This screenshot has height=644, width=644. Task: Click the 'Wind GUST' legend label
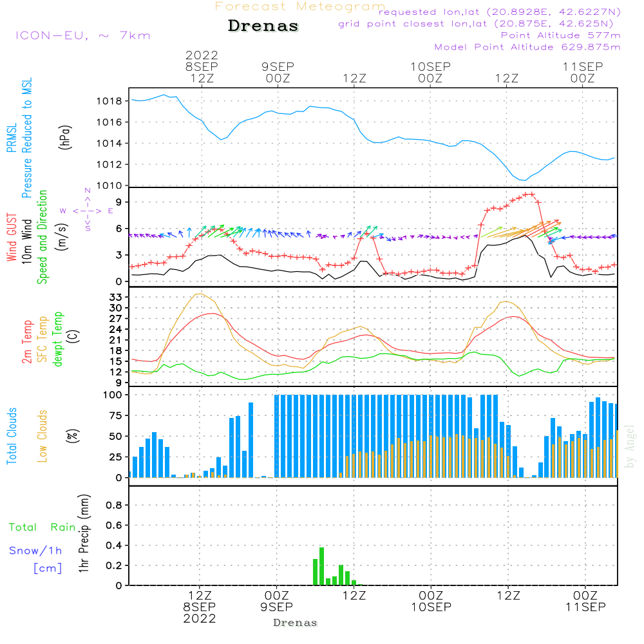[x=12, y=237]
